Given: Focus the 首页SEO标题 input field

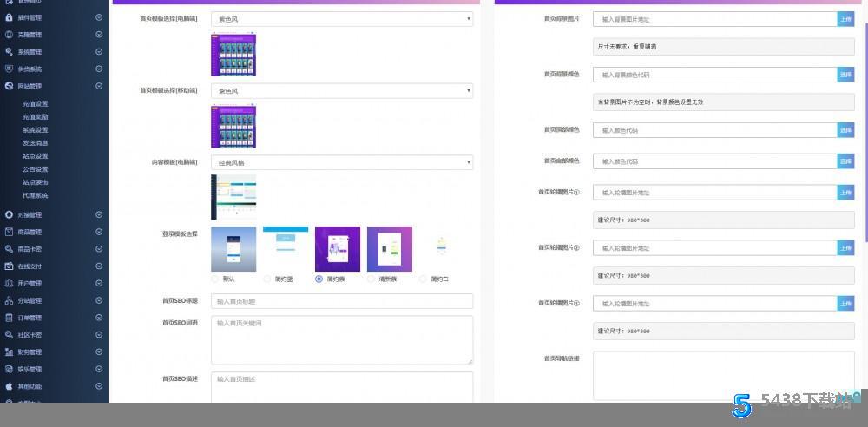Looking at the screenshot, I should (341, 301).
